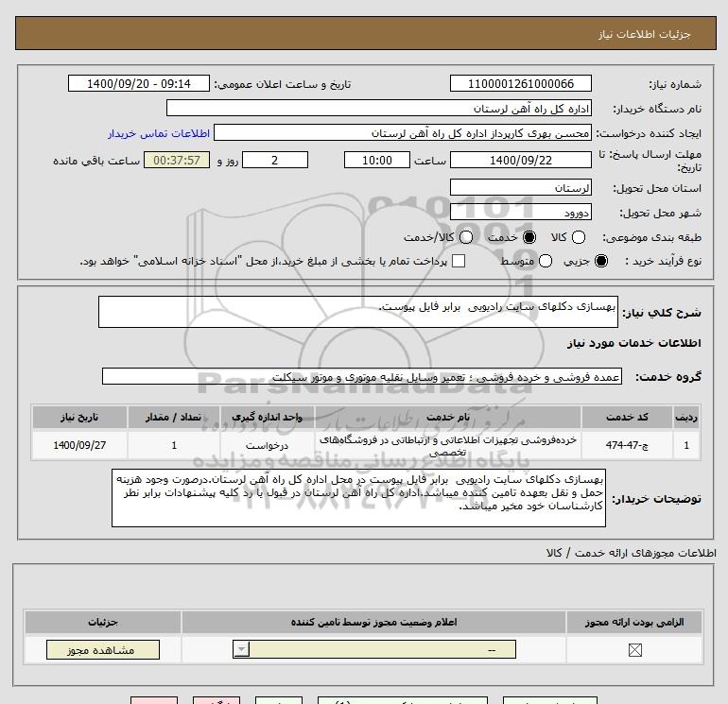Choose the جزیی purchase process option

[601, 261]
